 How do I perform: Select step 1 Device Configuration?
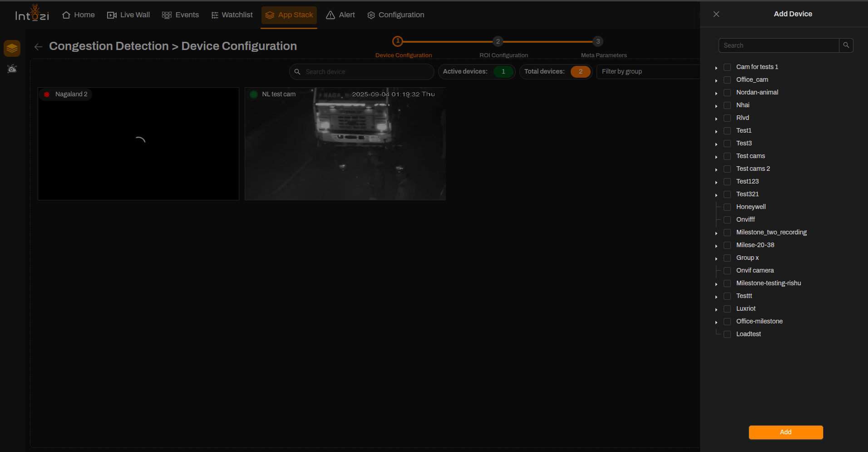[398, 41]
